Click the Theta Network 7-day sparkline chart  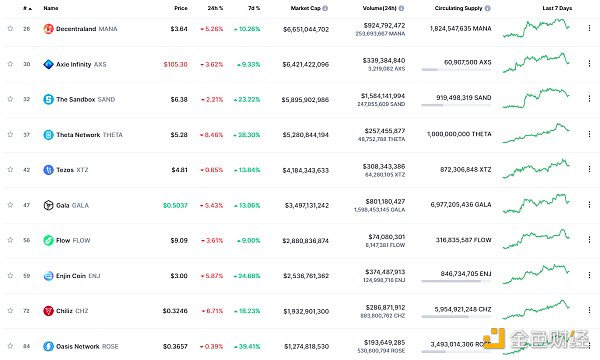pos(536,134)
